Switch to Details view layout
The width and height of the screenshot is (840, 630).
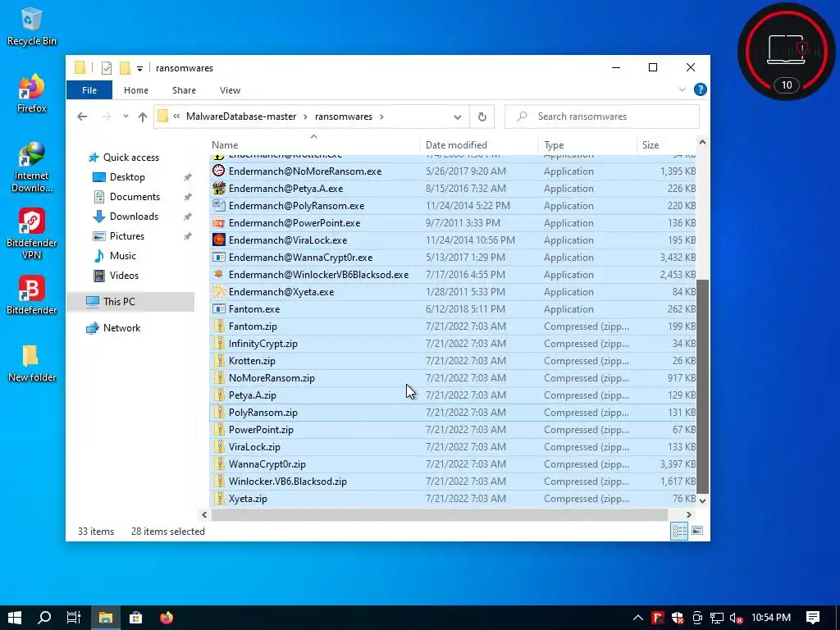point(679,531)
